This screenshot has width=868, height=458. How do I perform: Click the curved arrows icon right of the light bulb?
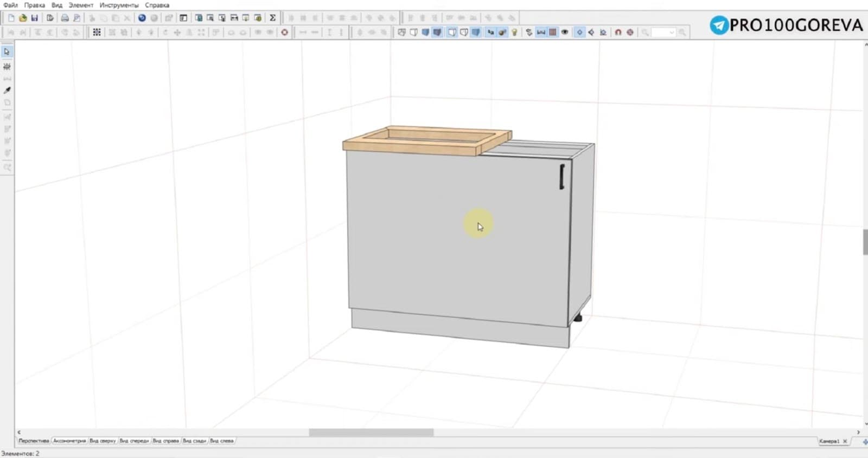[x=529, y=32]
